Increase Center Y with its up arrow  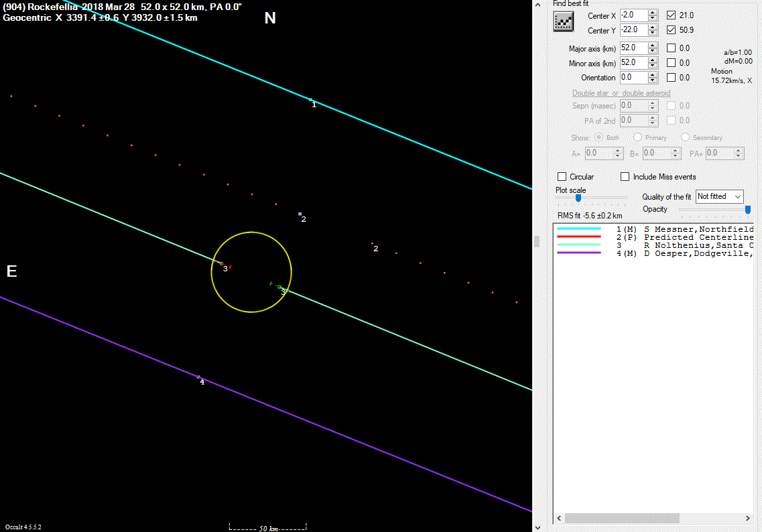click(x=653, y=27)
